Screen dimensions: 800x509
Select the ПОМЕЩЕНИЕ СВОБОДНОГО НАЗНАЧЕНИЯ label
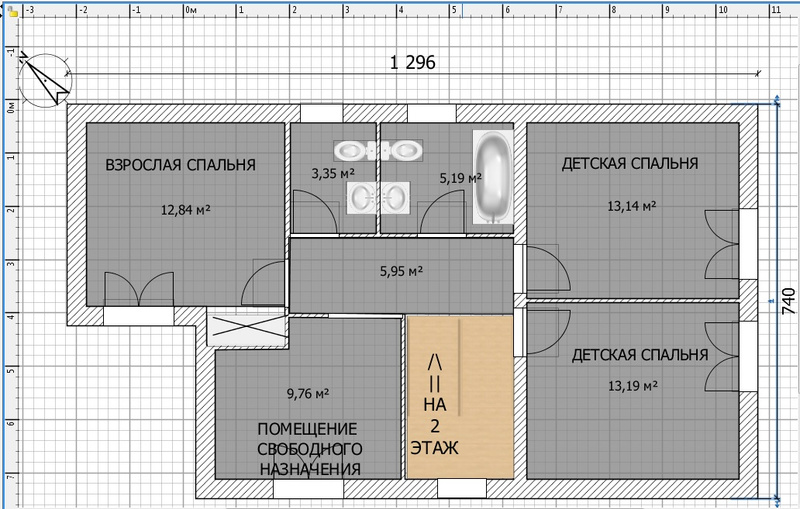310,449
